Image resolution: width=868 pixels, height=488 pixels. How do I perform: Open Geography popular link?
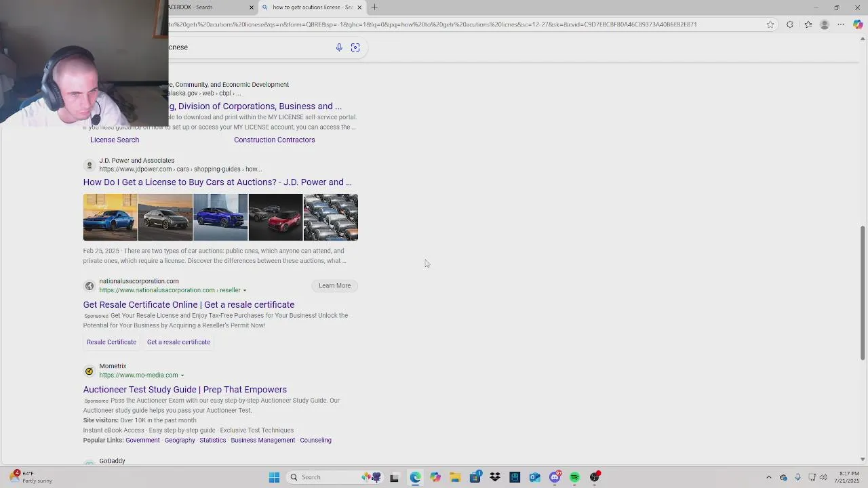coord(180,441)
